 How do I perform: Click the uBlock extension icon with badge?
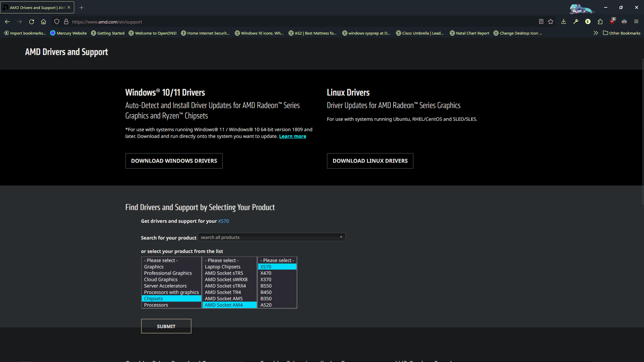612,21
